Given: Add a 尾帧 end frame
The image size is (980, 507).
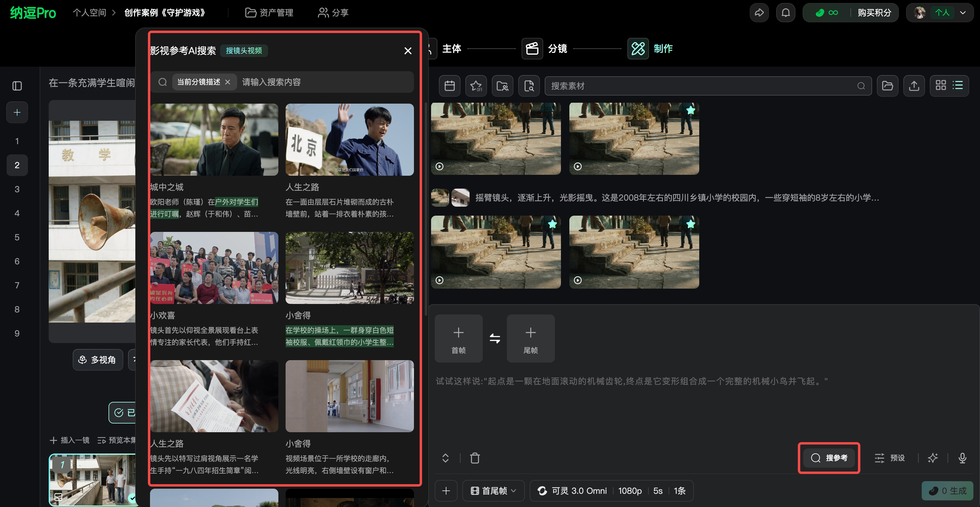Looking at the screenshot, I should point(530,338).
